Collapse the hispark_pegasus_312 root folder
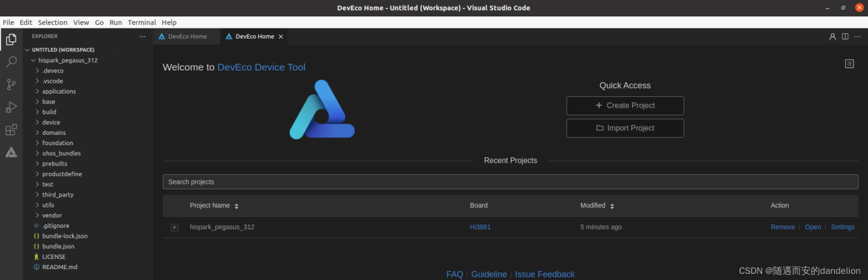868x280 pixels. point(68,60)
